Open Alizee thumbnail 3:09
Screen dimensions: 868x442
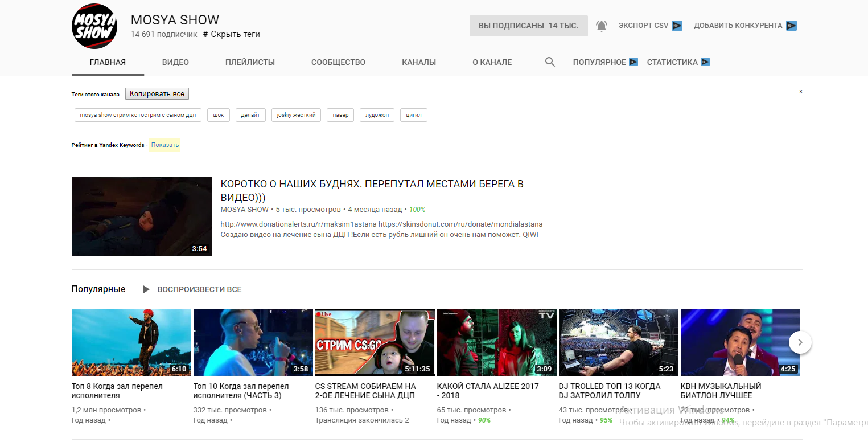497,342
